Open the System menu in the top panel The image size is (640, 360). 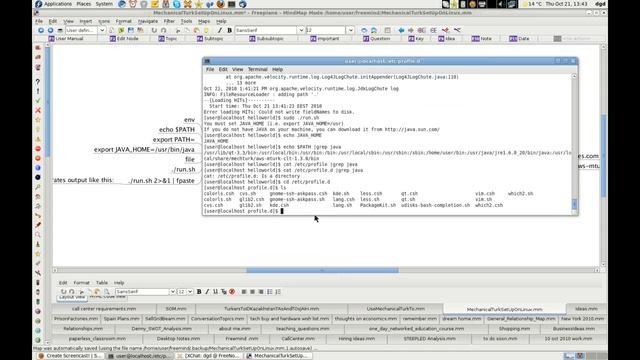coord(104,4)
